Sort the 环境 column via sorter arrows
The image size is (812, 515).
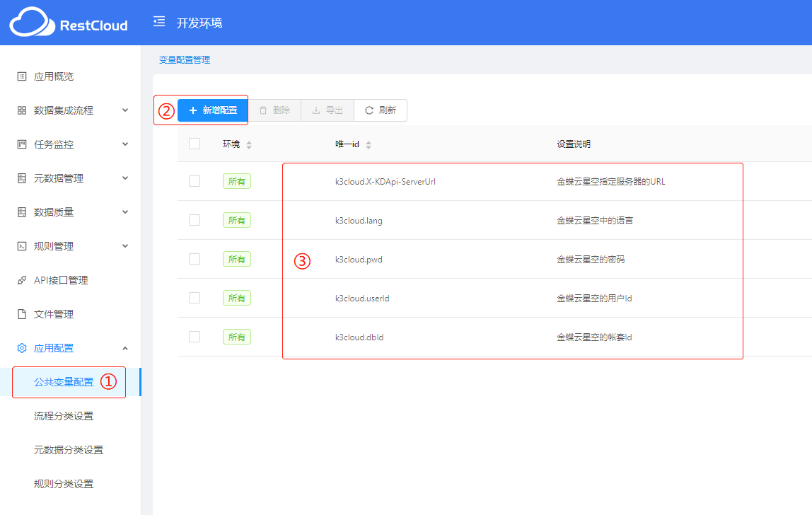249,145
